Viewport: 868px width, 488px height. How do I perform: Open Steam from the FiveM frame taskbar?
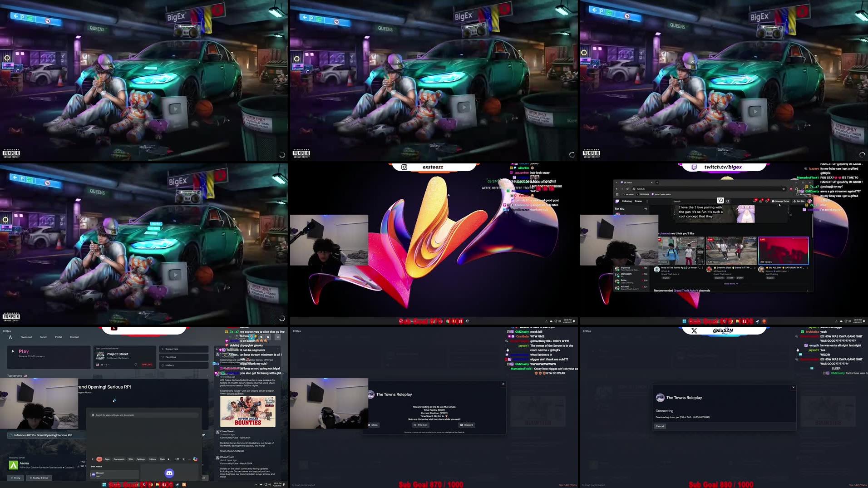pyautogui.click(x=178, y=485)
